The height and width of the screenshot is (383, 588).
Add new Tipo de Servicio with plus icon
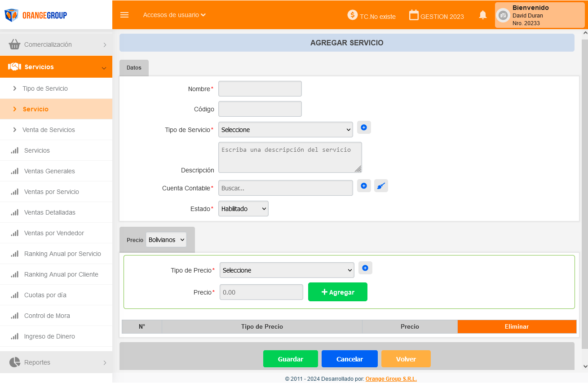tap(364, 128)
